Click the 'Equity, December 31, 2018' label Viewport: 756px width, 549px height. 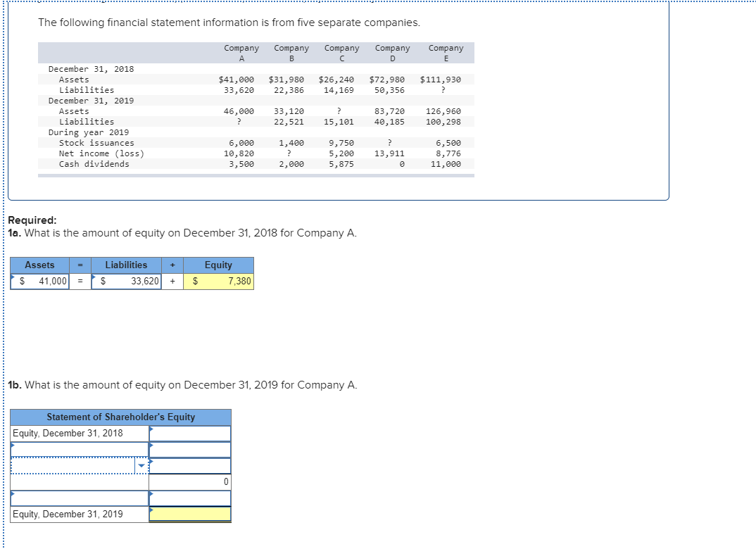(x=68, y=434)
